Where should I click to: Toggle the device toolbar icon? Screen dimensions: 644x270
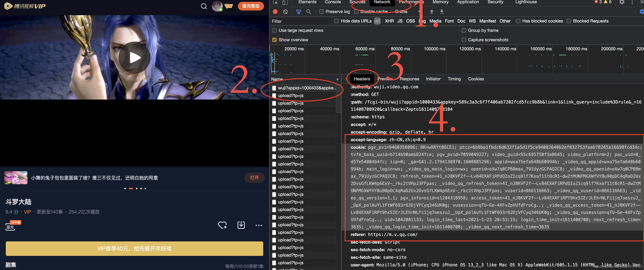(x=285, y=2)
